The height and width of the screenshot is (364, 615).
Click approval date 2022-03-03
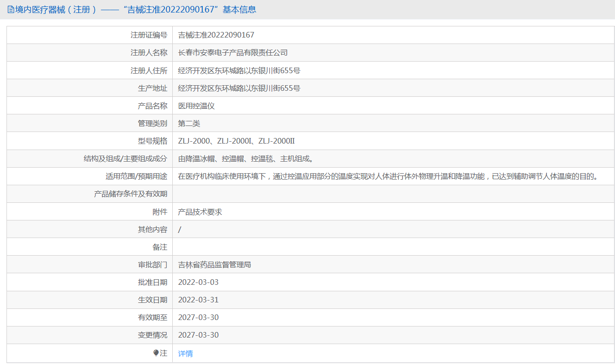[x=198, y=282]
